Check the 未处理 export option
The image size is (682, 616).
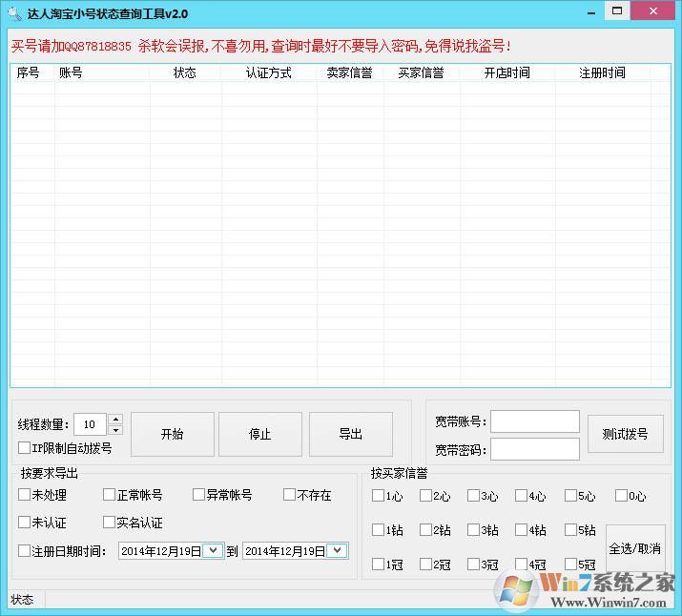point(25,495)
